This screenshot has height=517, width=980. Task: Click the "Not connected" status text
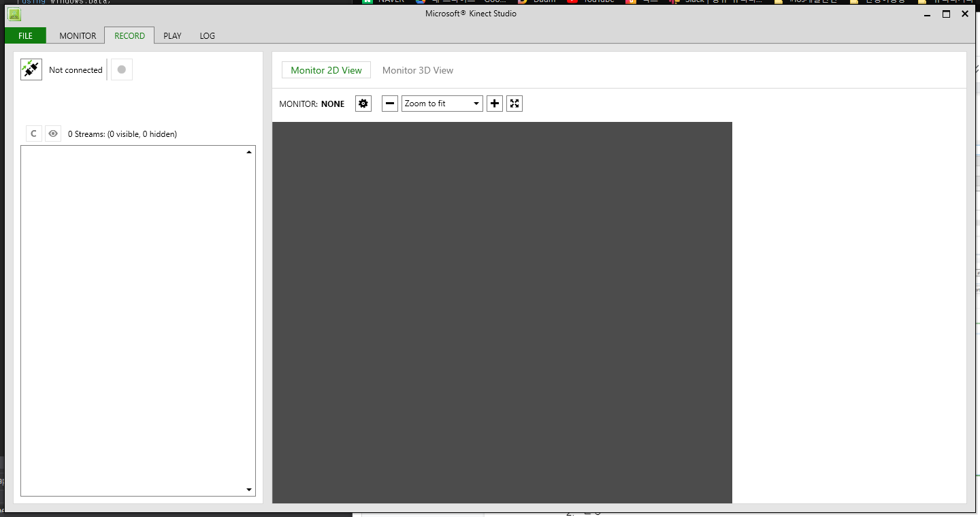pyautogui.click(x=76, y=69)
